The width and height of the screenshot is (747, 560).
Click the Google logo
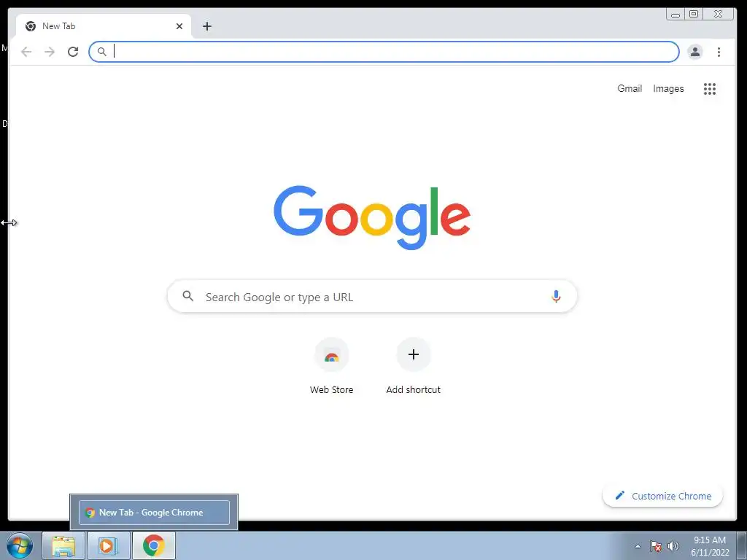(x=372, y=217)
